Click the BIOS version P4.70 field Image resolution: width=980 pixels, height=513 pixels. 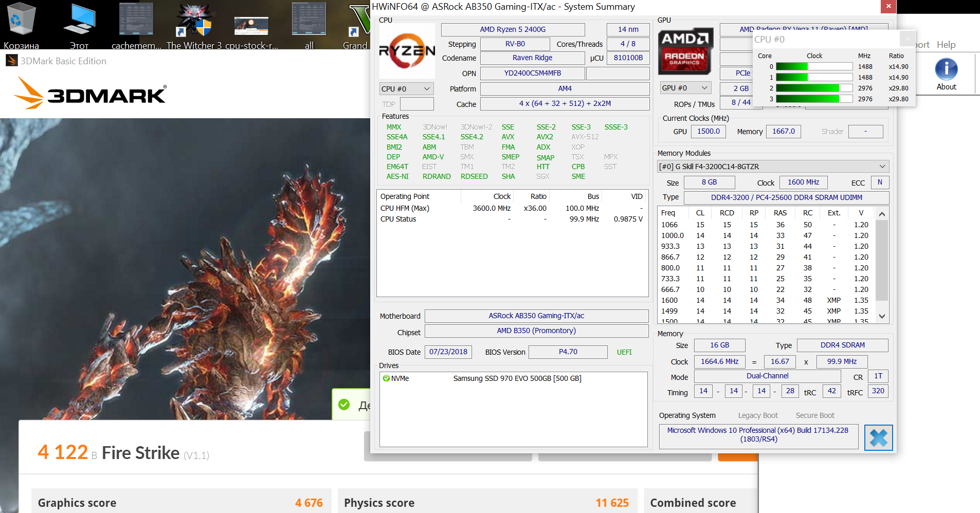coord(568,352)
